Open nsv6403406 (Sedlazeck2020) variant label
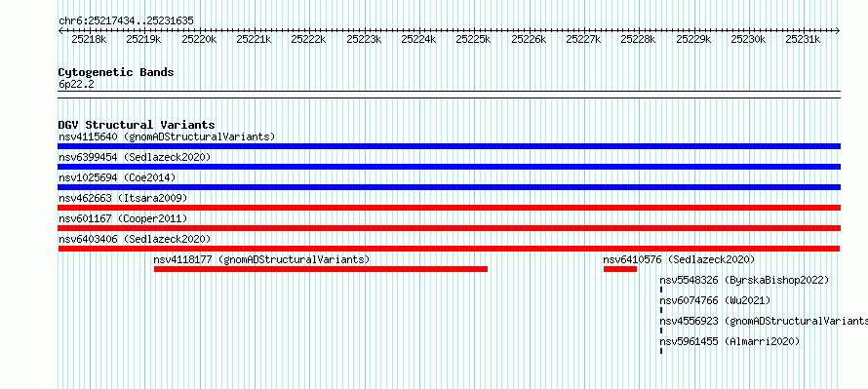Viewport: 868px width, 389px height. [x=135, y=239]
